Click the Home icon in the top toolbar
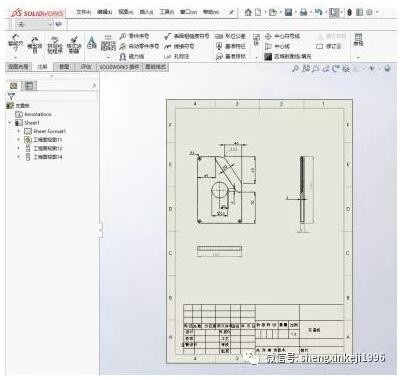The width and height of the screenshot is (401, 380). (248, 12)
